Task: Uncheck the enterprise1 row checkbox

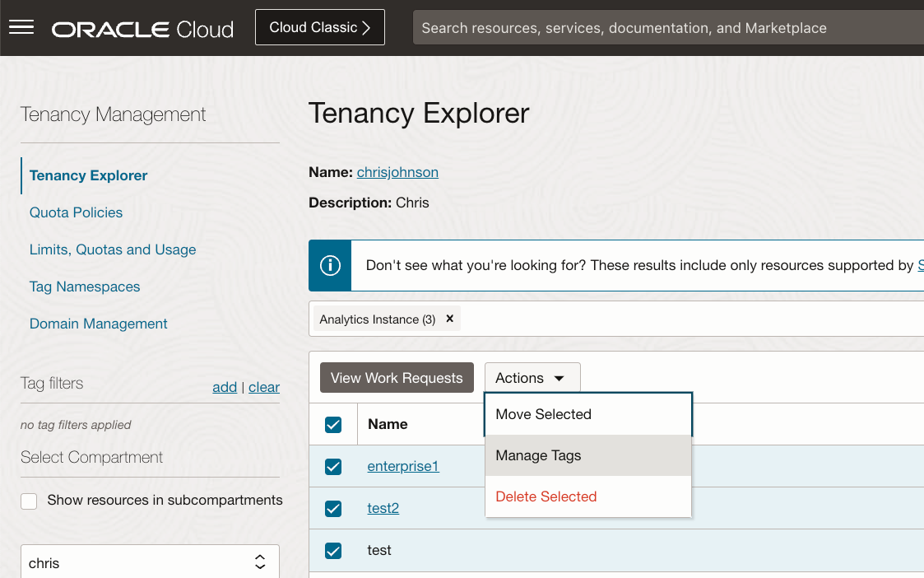Action: pos(332,466)
